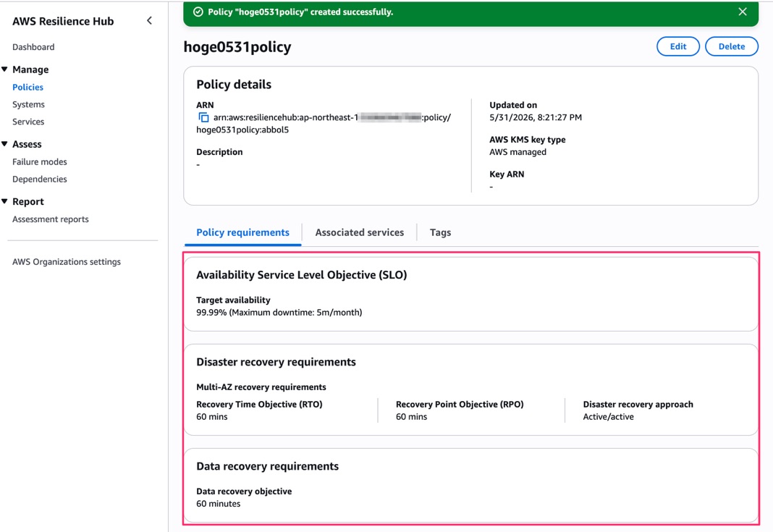Collapse the AWS Resilience Hub sidebar
The width and height of the screenshot is (773, 532).
click(149, 21)
